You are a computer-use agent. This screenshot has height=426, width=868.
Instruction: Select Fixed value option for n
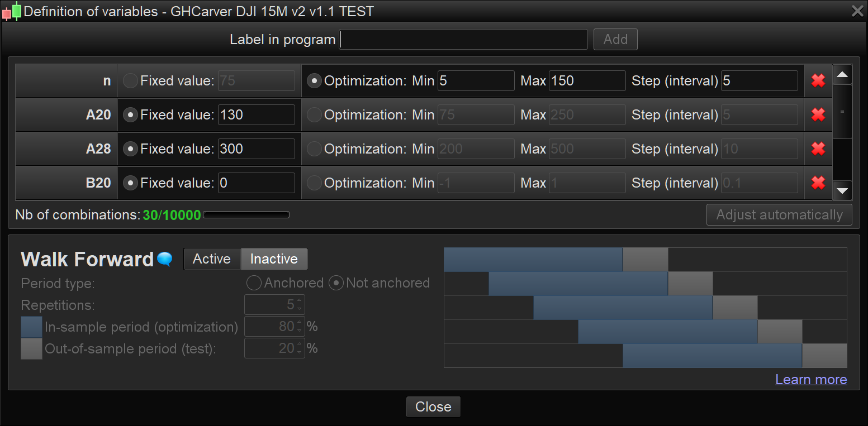[130, 81]
